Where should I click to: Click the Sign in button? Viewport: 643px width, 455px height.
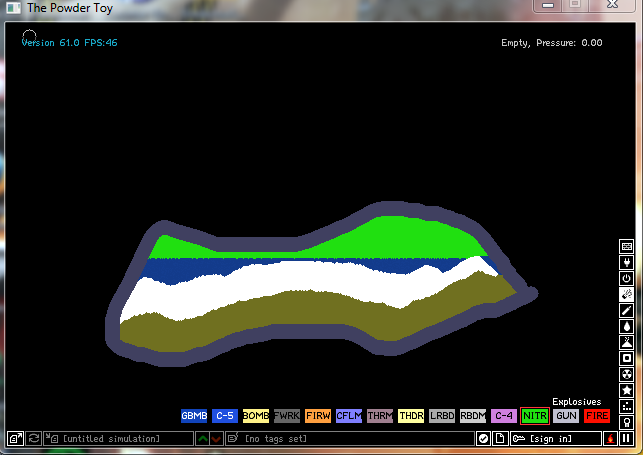[554, 439]
